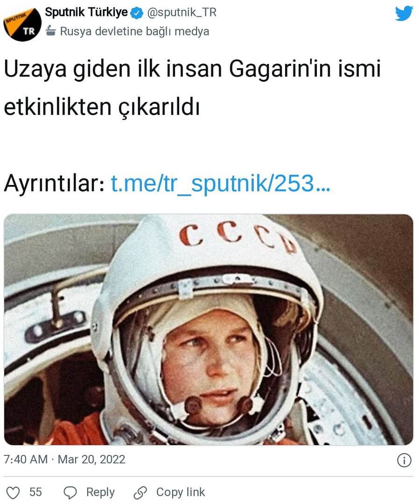
Task: Click the reply speech bubble icon
Action: click(70, 492)
